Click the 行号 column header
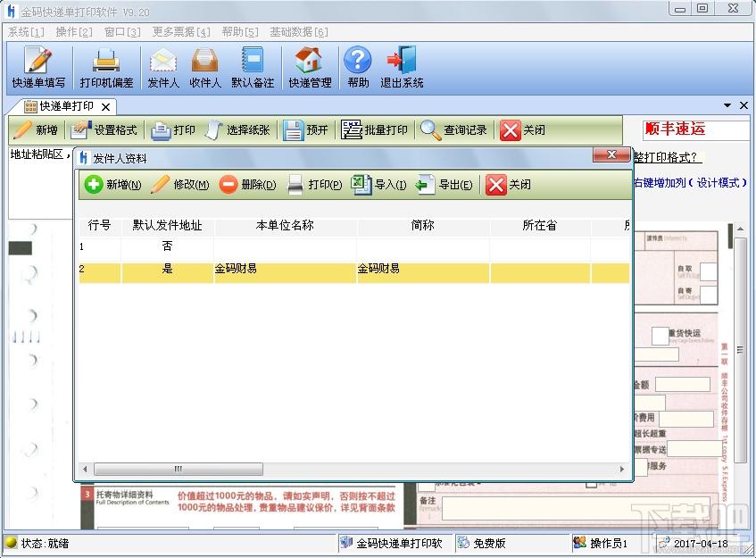This screenshot has height=558, width=756. (x=99, y=226)
